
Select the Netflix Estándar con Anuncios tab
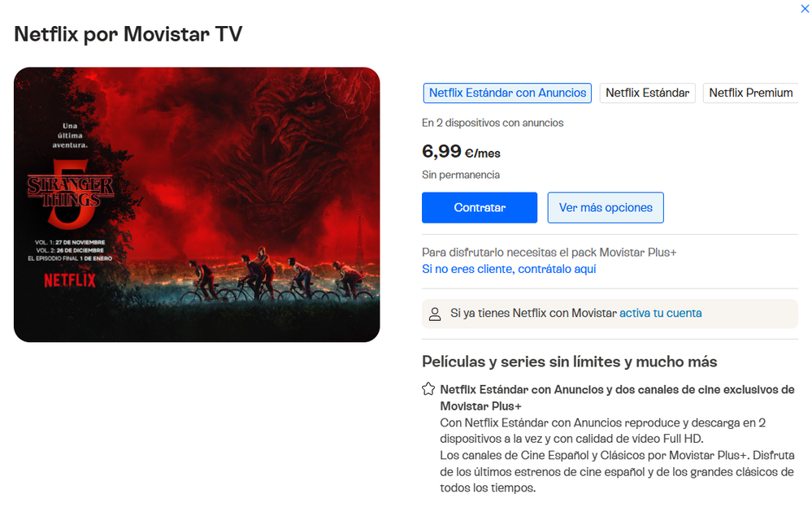click(x=507, y=93)
